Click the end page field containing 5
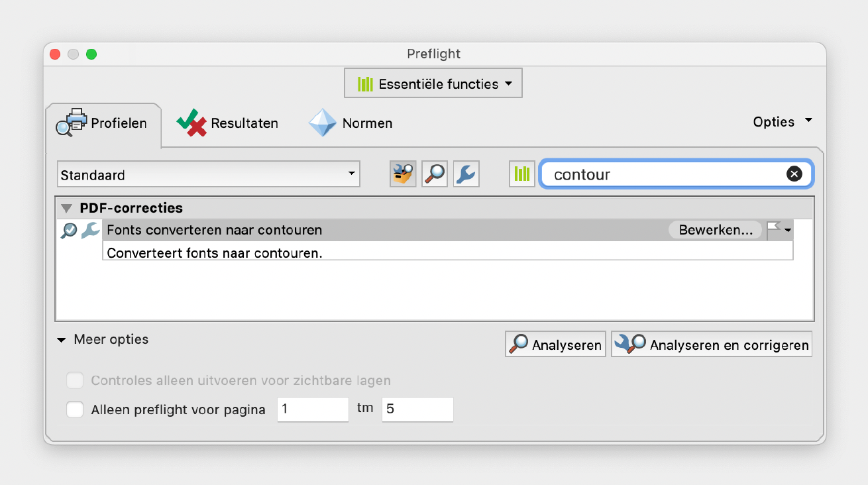Viewport: 868px width, 485px height. [417, 409]
